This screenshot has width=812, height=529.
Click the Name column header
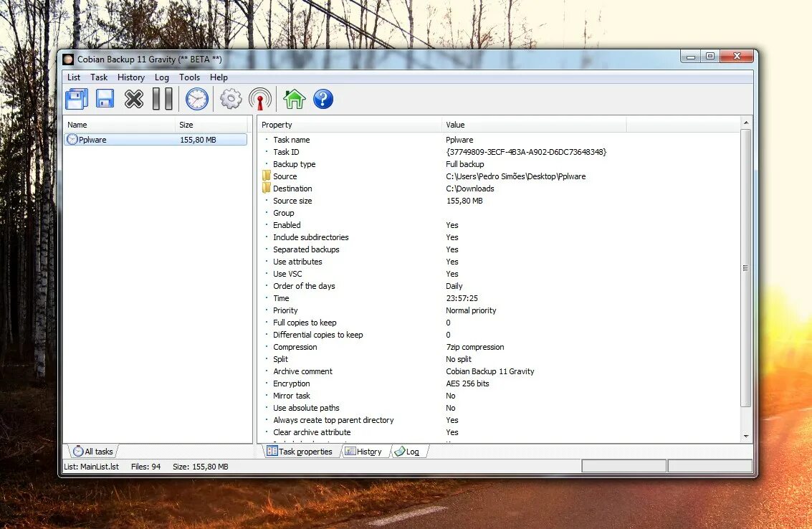click(x=119, y=124)
